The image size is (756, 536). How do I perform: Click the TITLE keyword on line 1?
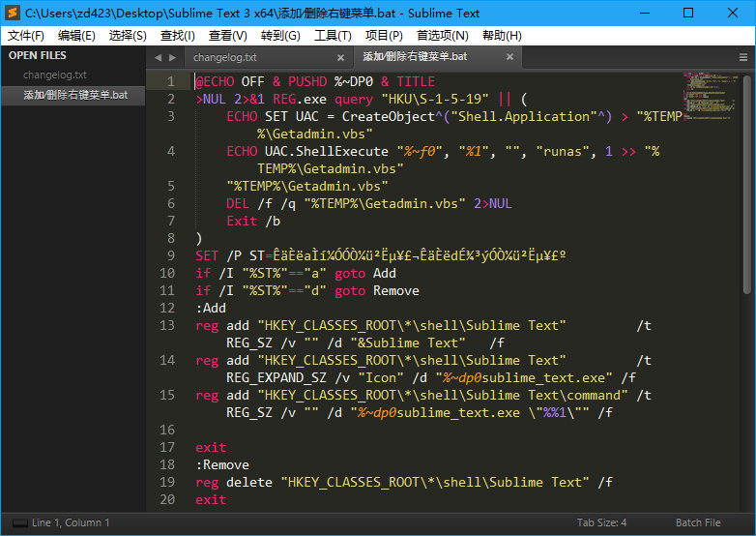[x=416, y=81]
